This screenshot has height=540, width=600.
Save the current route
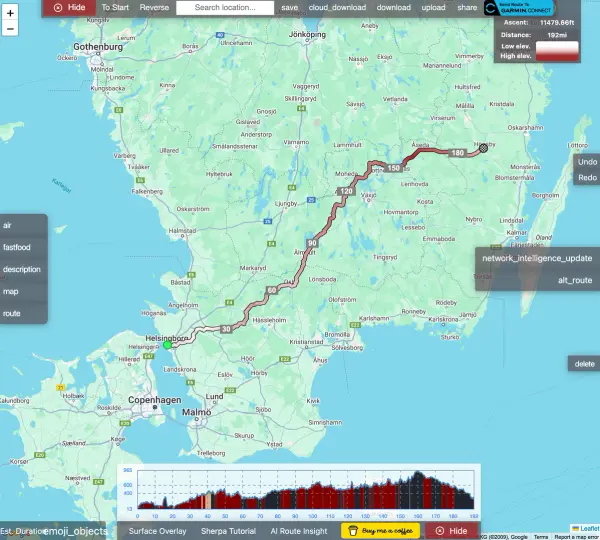click(x=289, y=7)
